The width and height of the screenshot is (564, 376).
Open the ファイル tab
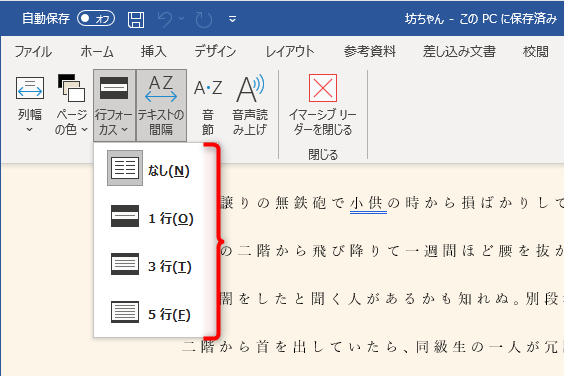(x=33, y=52)
